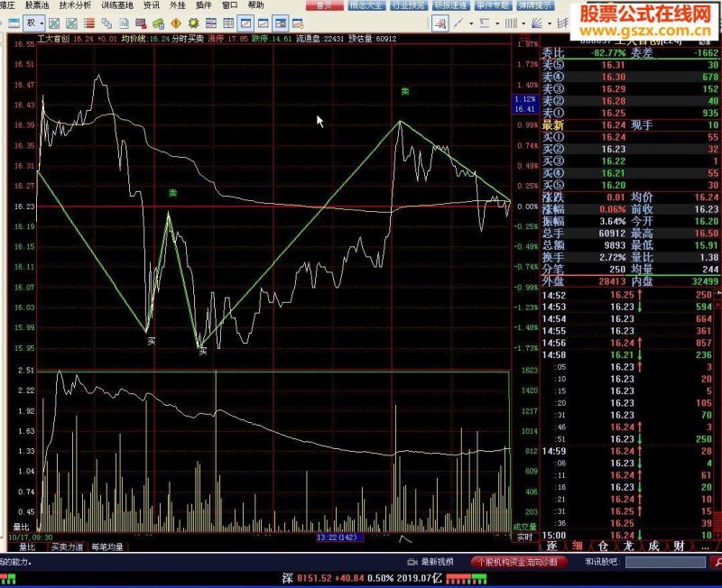
Task: Click the 13:22 time marker on axis
Action: point(339,537)
